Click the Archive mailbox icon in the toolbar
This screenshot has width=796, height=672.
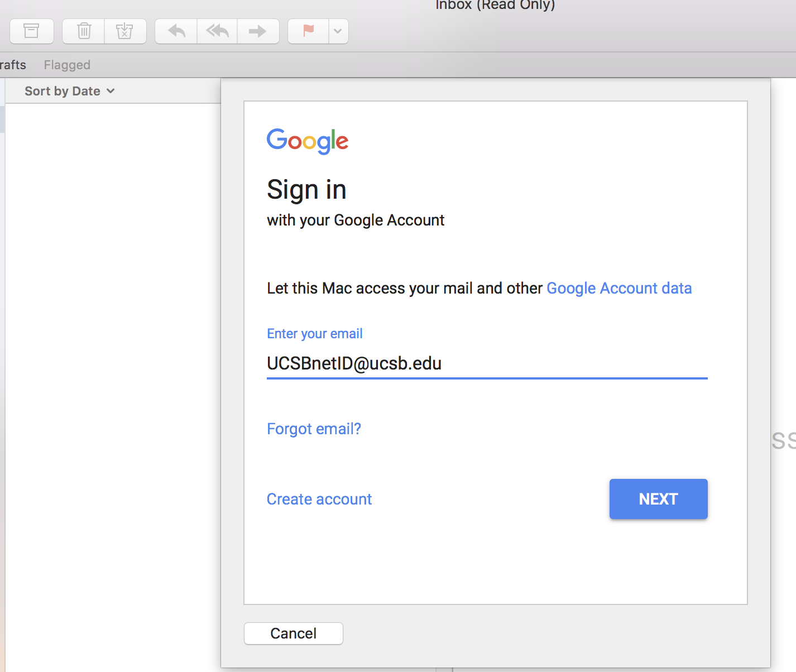click(32, 31)
